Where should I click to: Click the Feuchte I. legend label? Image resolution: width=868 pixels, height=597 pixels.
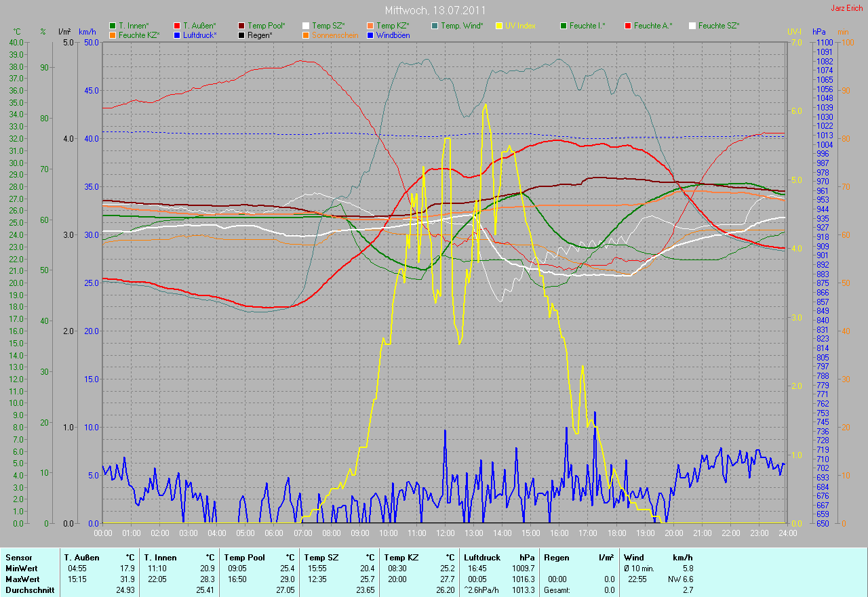[x=587, y=26]
